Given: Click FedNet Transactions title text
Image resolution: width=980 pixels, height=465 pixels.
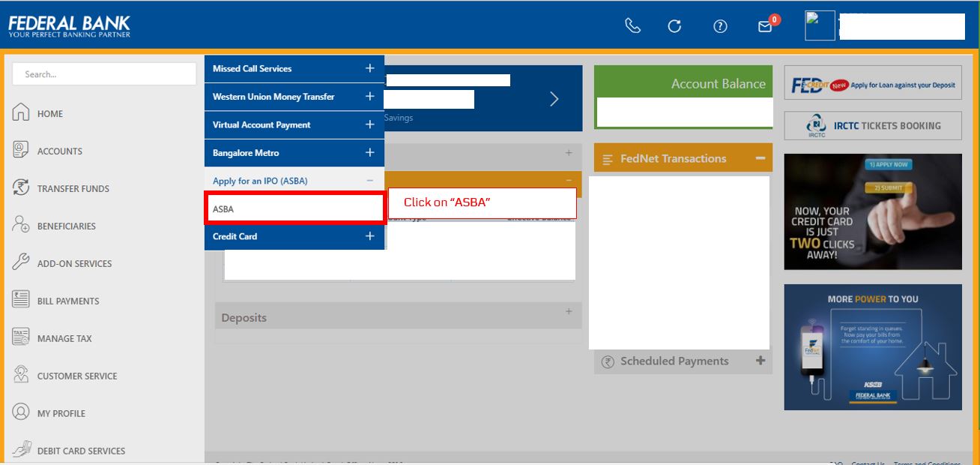Looking at the screenshot, I should (674, 159).
